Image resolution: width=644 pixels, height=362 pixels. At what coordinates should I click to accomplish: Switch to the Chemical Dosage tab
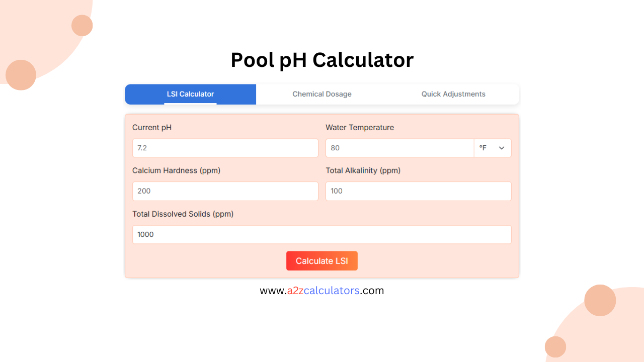pyautogui.click(x=322, y=94)
